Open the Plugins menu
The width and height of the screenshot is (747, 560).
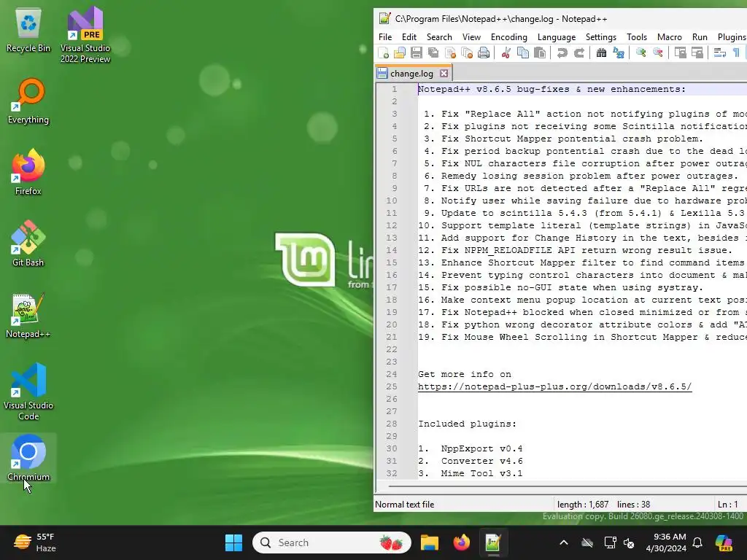pos(731,37)
